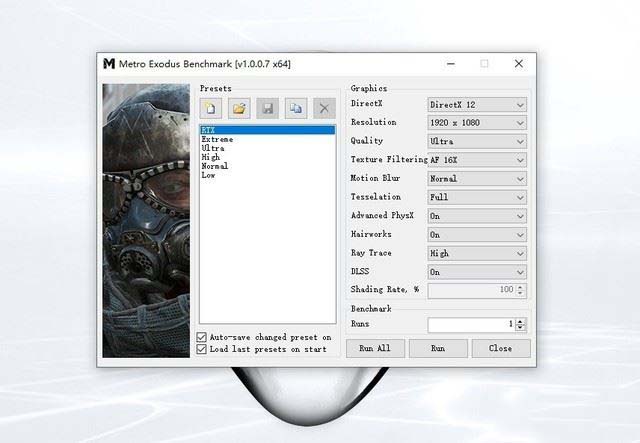Open the Ray Trace dropdown
The width and height of the screenshot is (640, 443).
click(x=477, y=254)
